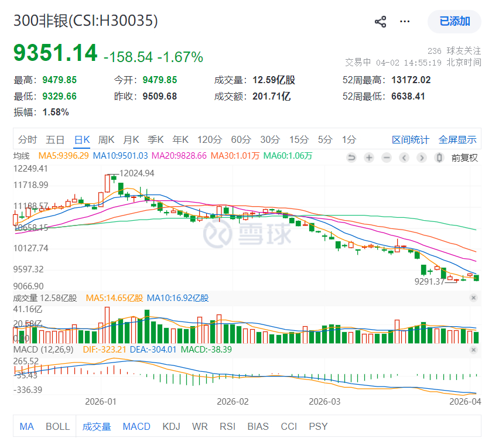Screen dimensions: 492x448
Task: Close the 成交量 volume sub-chart panel
Action: (473, 298)
